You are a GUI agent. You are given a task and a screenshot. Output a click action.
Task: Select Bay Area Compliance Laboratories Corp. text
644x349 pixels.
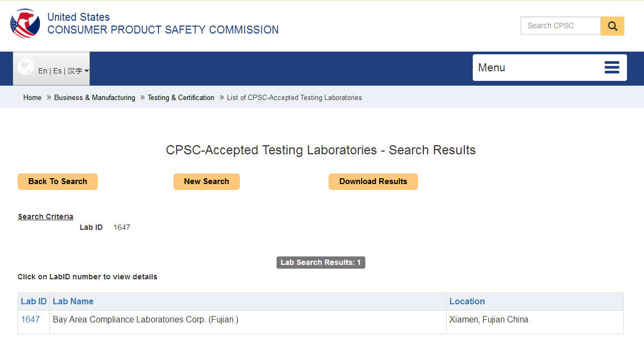[x=145, y=320]
